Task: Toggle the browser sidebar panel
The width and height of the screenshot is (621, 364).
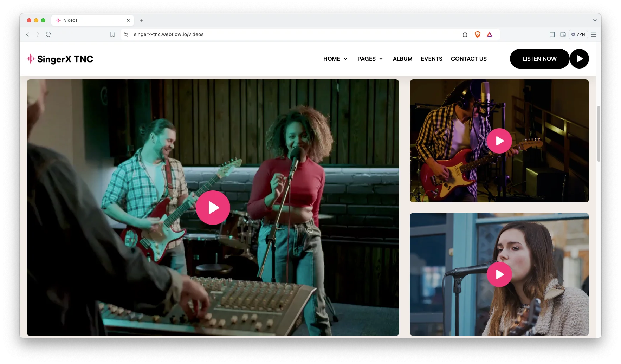Action: click(x=552, y=34)
